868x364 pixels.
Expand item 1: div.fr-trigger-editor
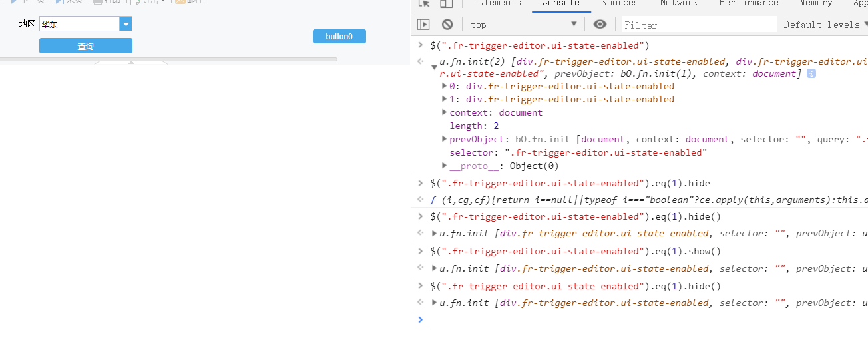[x=444, y=99]
